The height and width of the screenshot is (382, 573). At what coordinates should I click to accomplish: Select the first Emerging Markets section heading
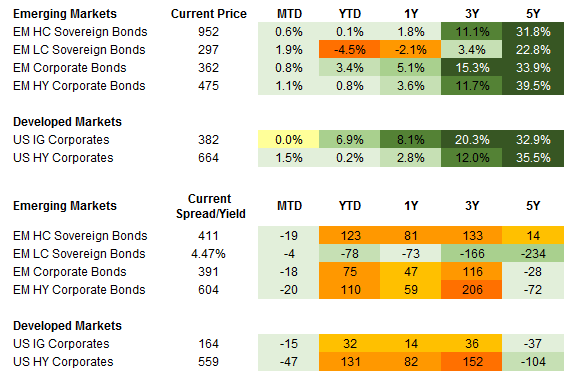click(65, 14)
